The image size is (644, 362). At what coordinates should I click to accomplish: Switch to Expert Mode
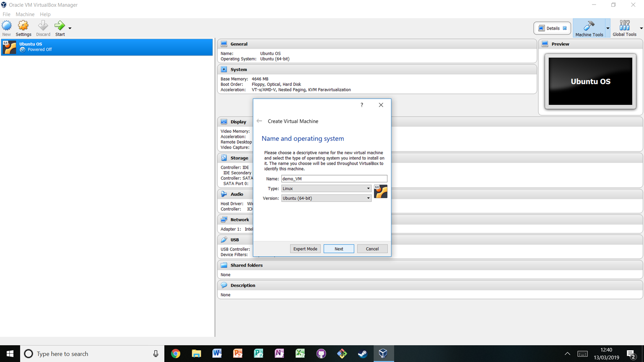tap(305, 248)
